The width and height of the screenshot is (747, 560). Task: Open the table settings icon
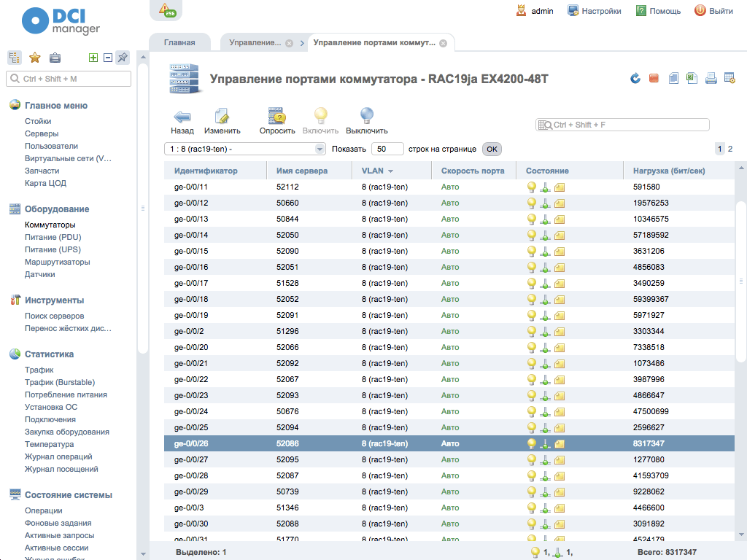point(728,77)
